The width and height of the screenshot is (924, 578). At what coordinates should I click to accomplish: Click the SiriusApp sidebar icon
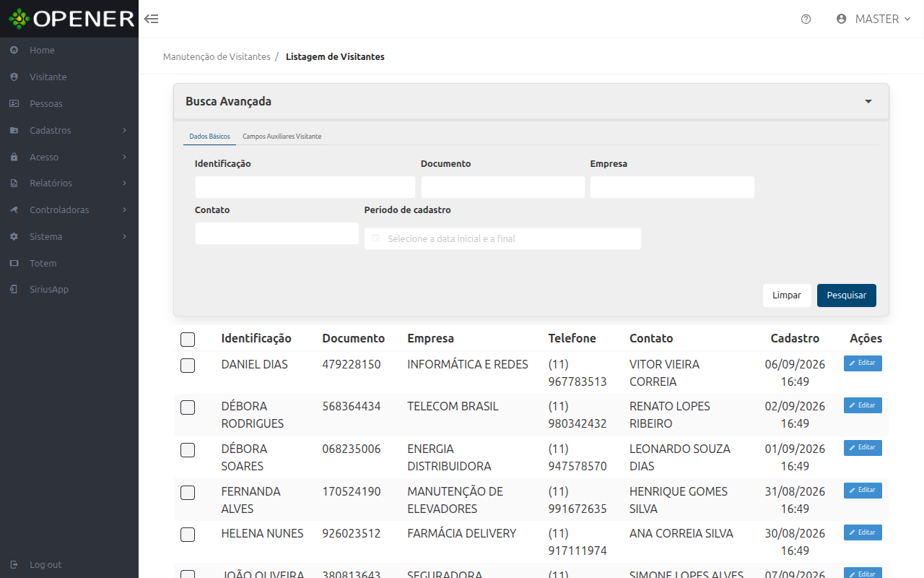14,290
